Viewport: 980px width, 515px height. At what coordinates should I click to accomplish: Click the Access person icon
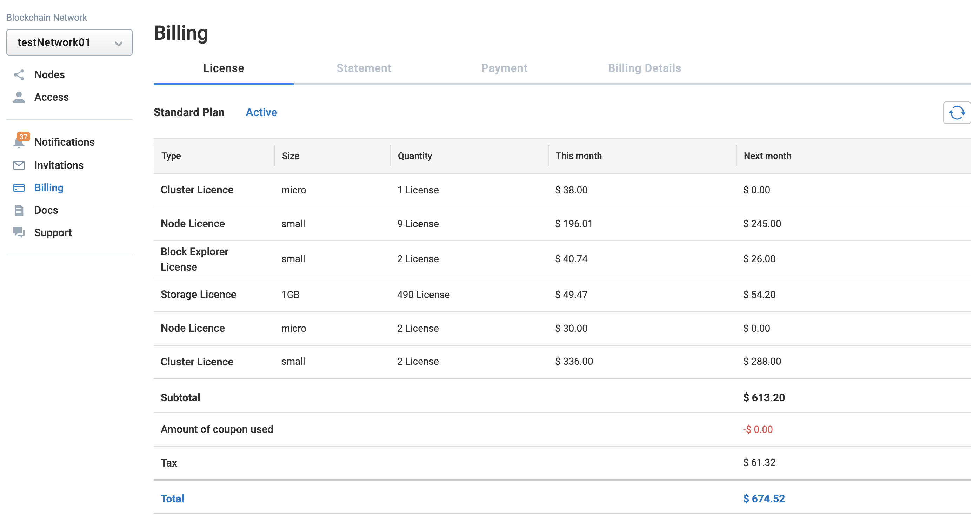pos(19,97)
